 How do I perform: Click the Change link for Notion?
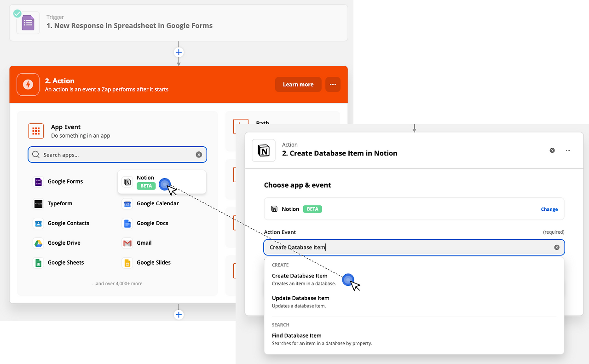click(549, 209)
